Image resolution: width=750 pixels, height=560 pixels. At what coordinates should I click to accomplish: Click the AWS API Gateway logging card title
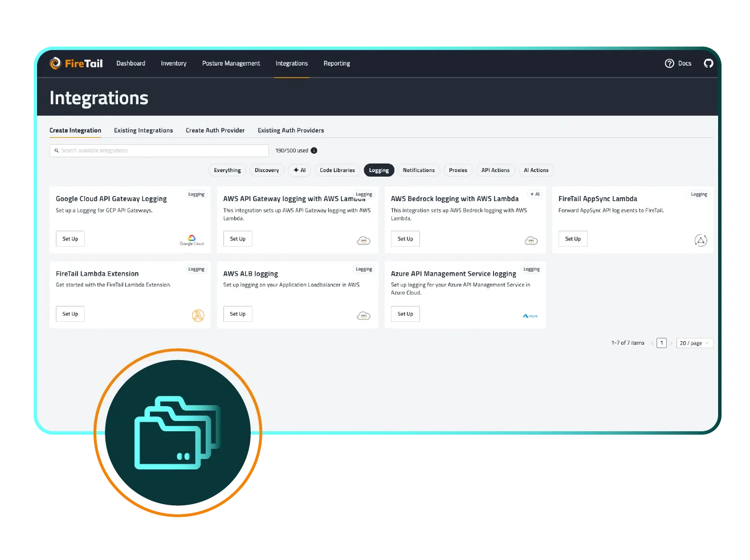[x=294, y=199]
